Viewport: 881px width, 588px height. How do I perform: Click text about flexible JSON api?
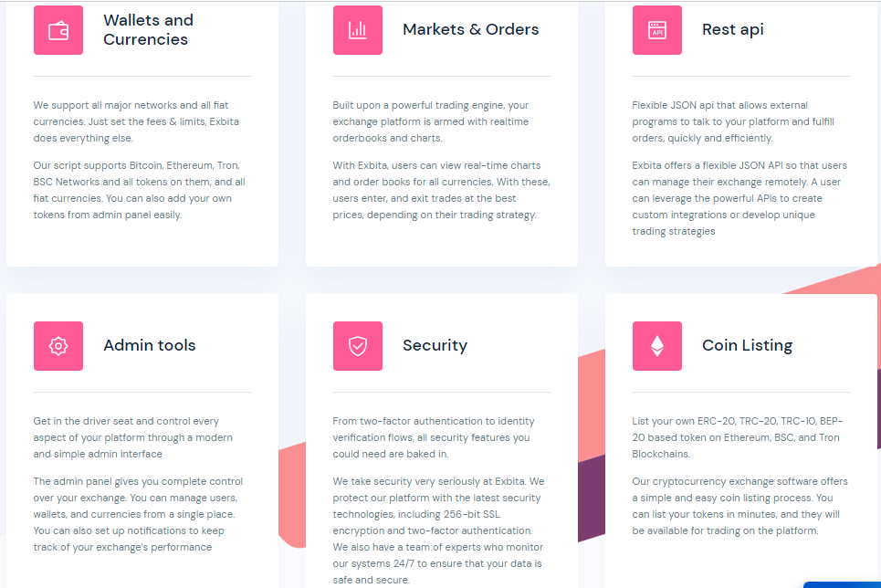[733, 121]
